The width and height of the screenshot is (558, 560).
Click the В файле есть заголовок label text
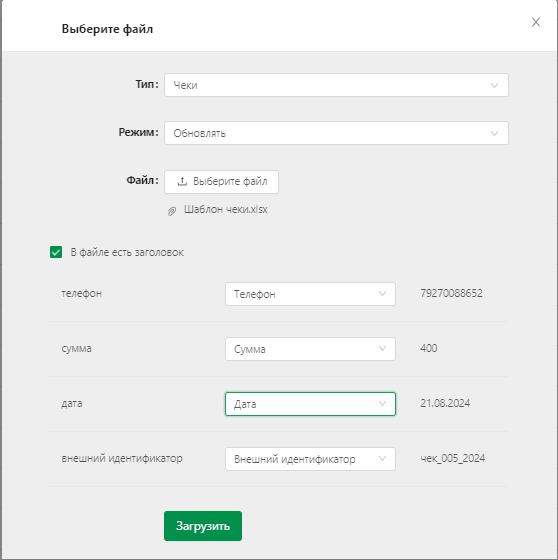click(x=127, y=252)
